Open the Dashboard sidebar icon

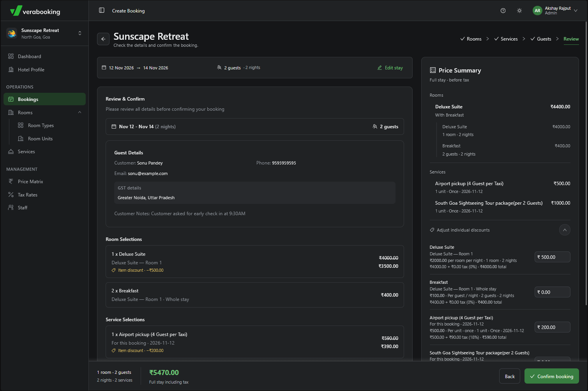point(11,57)
